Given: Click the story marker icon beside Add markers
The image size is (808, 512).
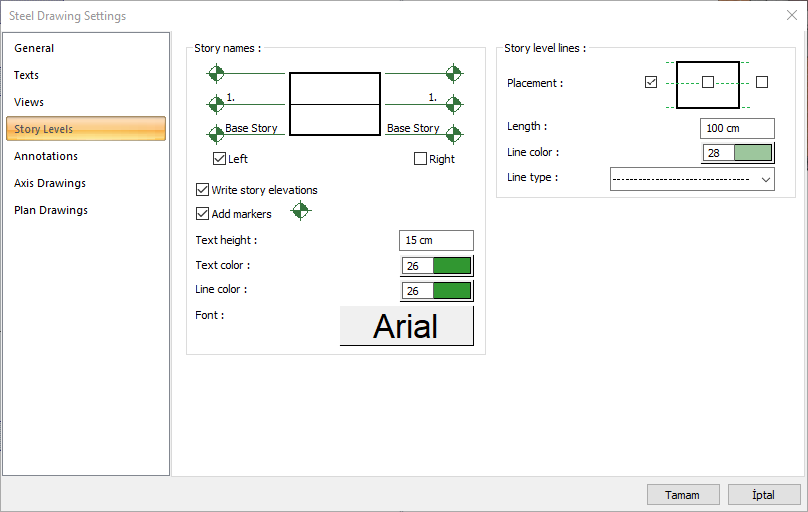Looking at the screenshot, I should click(300, 211).
